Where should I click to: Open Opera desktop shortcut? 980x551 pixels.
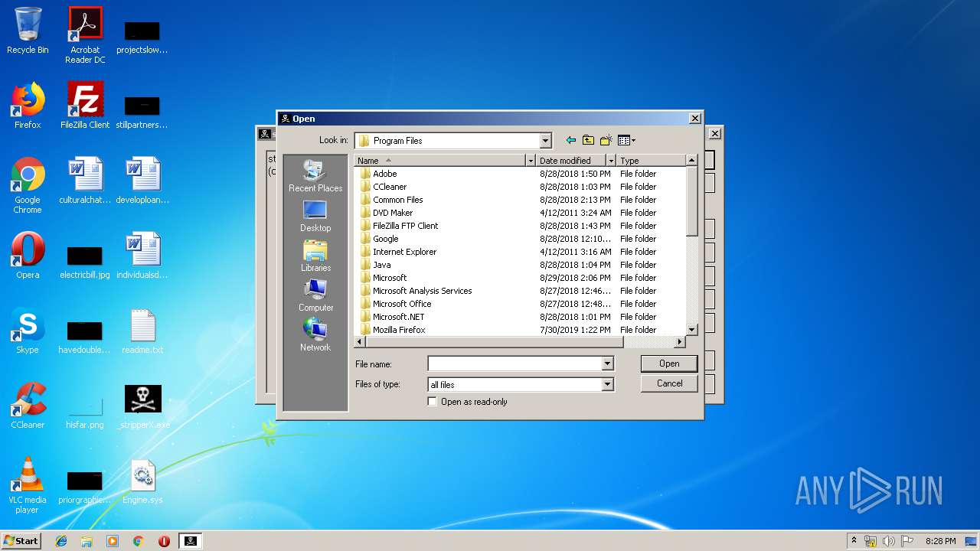pyautogui.click(x=28, y=256)
